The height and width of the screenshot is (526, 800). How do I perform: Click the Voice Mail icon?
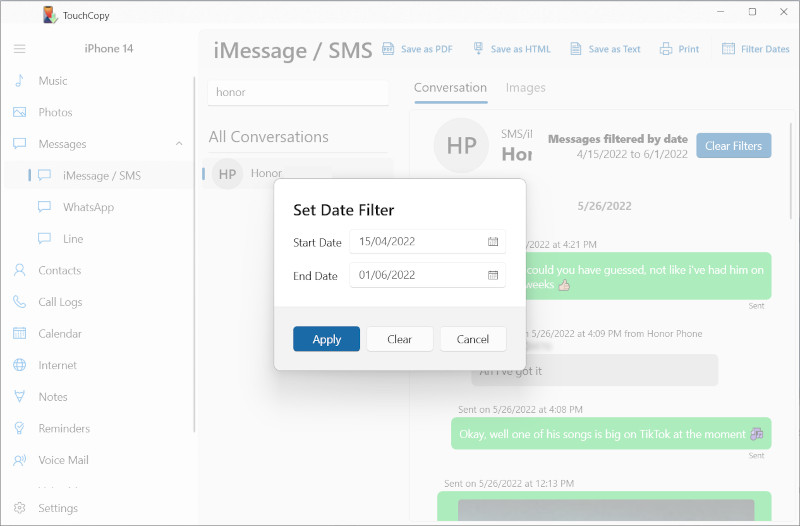pyautogui.click(x=19, y=460)
